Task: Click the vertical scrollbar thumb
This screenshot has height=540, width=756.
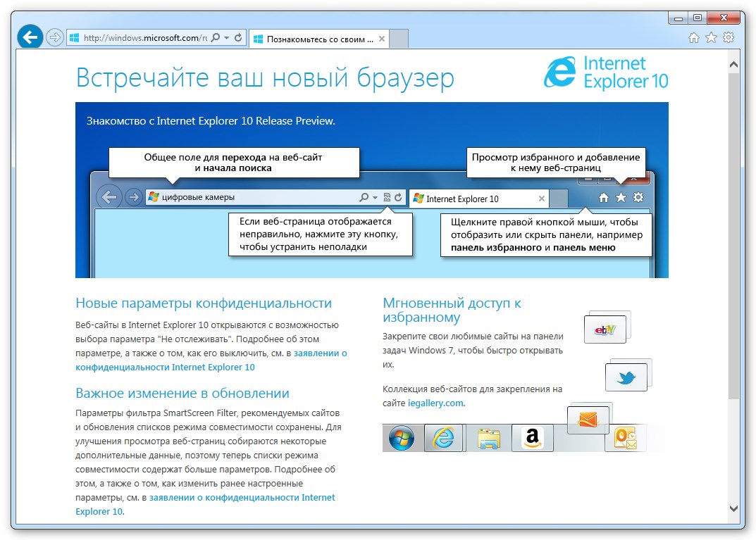Action: click(x=734, y=236)
